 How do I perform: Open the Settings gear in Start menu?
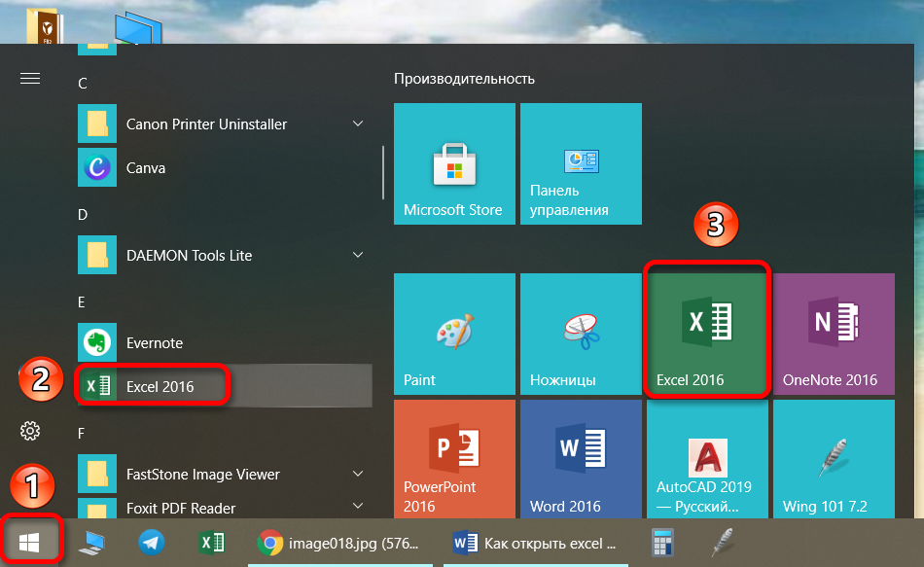click(x=30, y=430)
